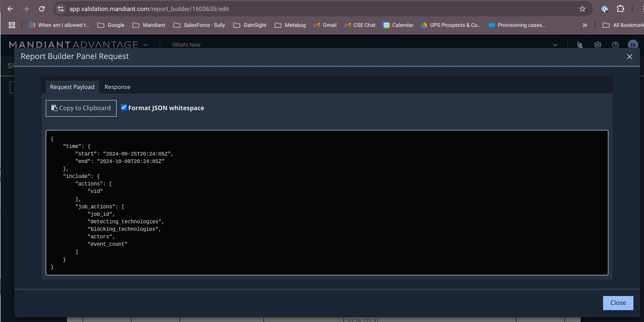
Task: Open the All Bookmarks folder
Action: pyautogui.click(x=623, y=25)
